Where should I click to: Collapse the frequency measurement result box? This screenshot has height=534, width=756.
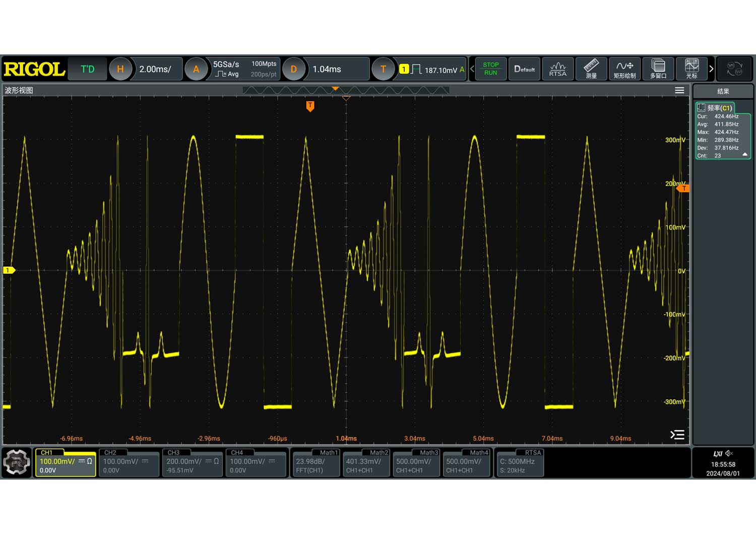(x=745, y=155)
